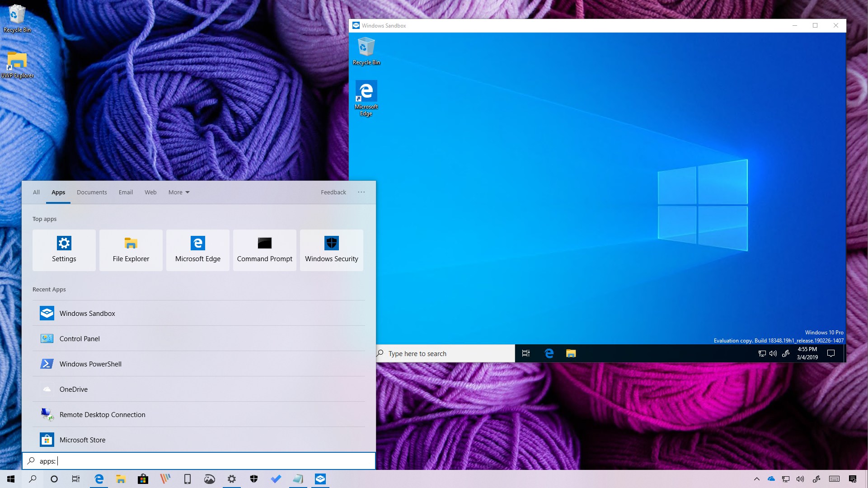Switch to the All search tab
This screenshot has width=868, height=488.
click(x=36, y=192)
